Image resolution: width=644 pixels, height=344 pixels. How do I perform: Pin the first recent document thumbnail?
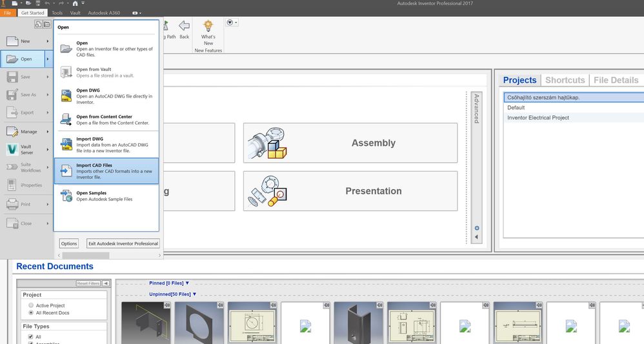pyautogui.click(x=166, y=305)
